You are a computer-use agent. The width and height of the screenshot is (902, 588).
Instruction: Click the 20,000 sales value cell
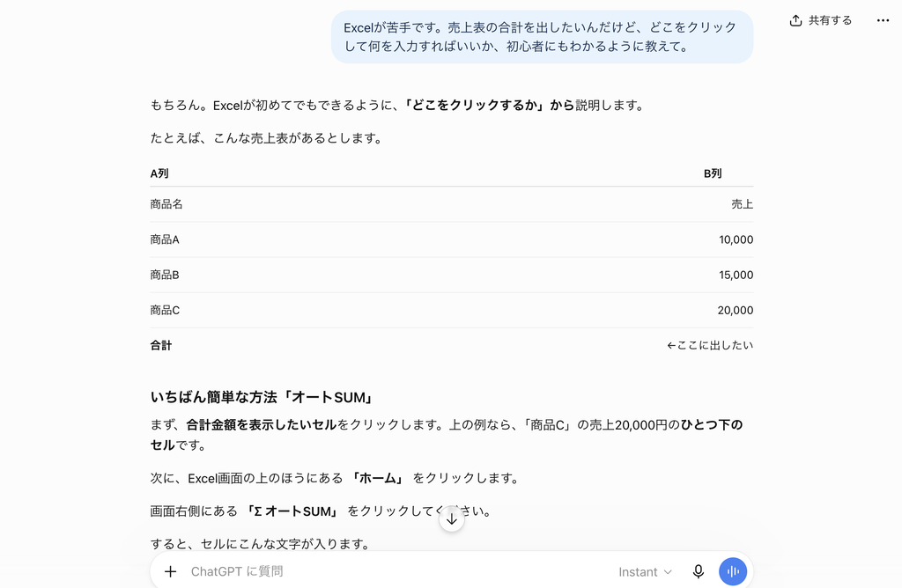click(736, 311)
